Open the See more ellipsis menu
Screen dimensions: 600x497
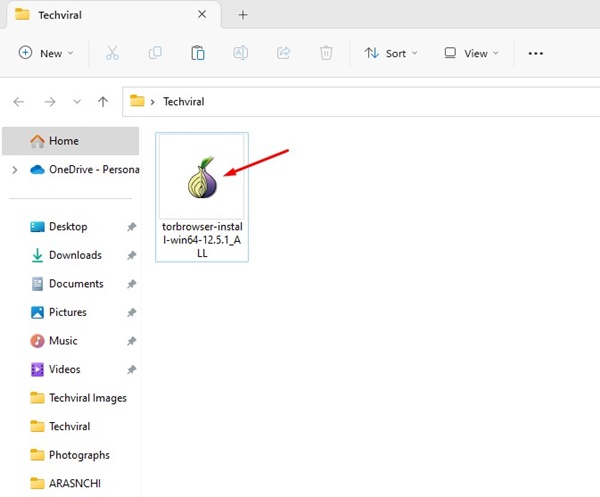click(535, 54)
